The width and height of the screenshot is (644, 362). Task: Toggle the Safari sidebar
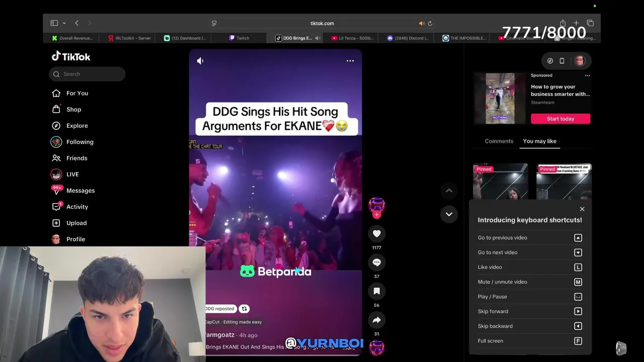54,23
